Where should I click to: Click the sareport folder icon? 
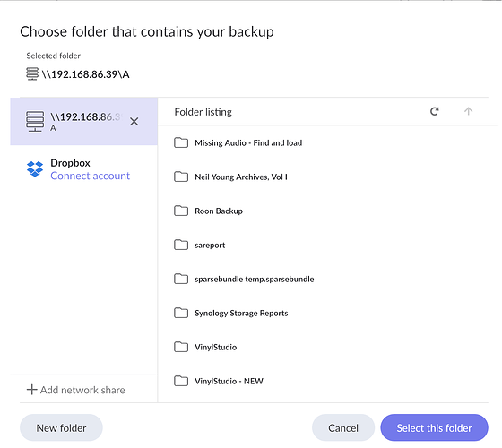pos(181,245)
